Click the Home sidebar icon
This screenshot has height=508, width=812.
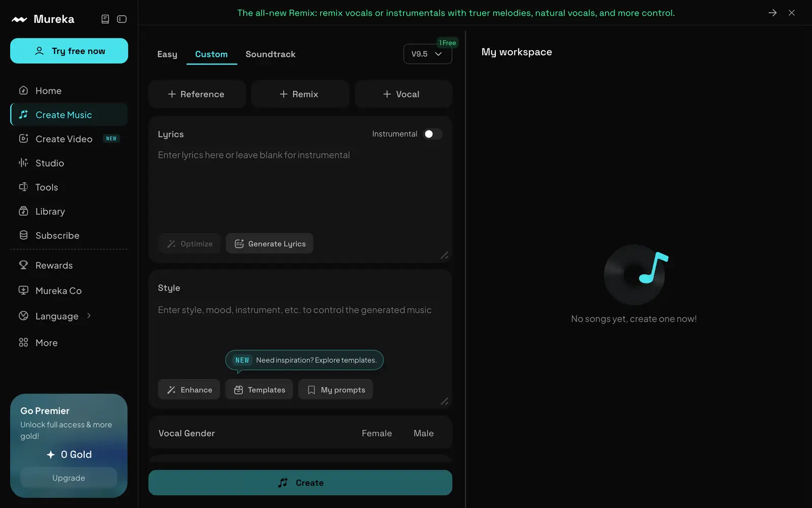[23, 90]
